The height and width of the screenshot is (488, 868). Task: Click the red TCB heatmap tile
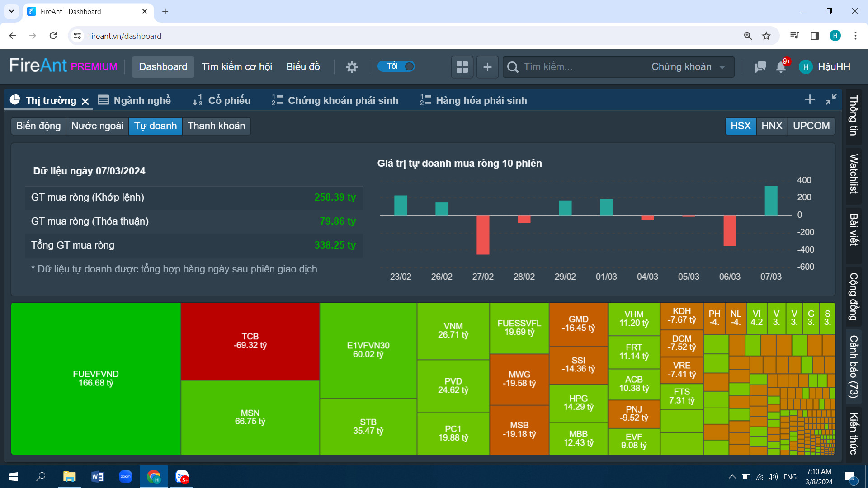click(x=250, y=341)
